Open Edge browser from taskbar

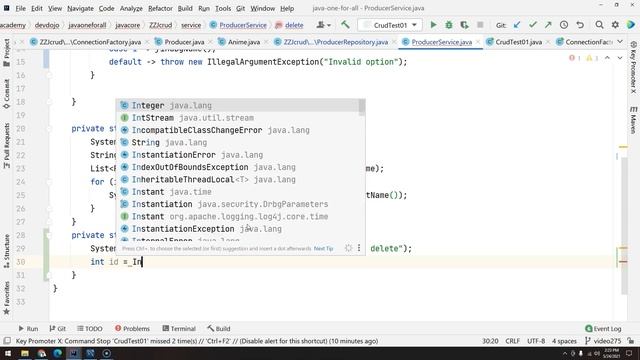coord(58,353)
